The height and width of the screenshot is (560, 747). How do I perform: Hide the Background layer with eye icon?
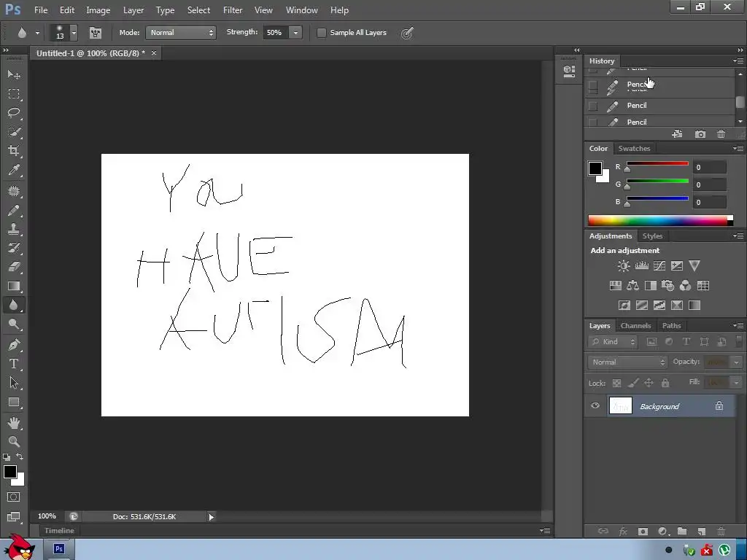pyautogui.click(x=595, y=405)
